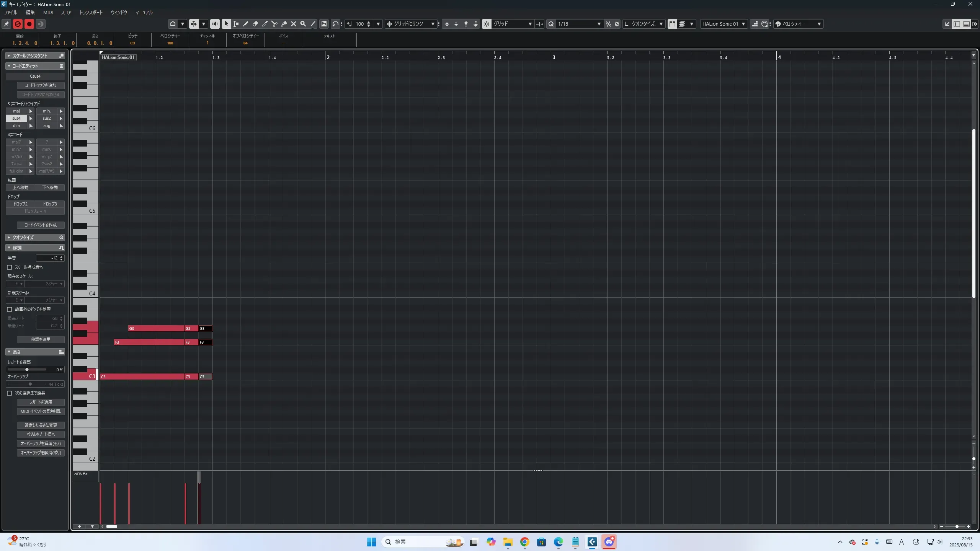The width and height of the screenshot is (980, 551).
Task: Toggle the Acoustic Feedback speaker icon
Action: 215,24
